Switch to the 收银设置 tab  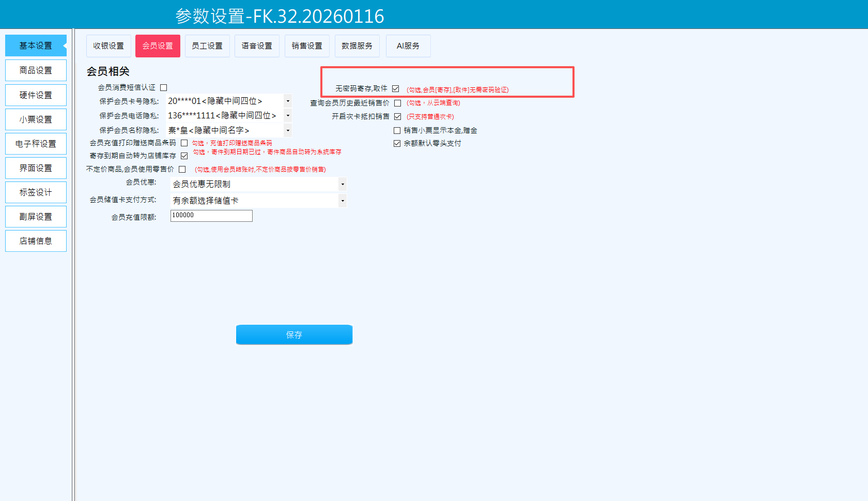point(109,46)
